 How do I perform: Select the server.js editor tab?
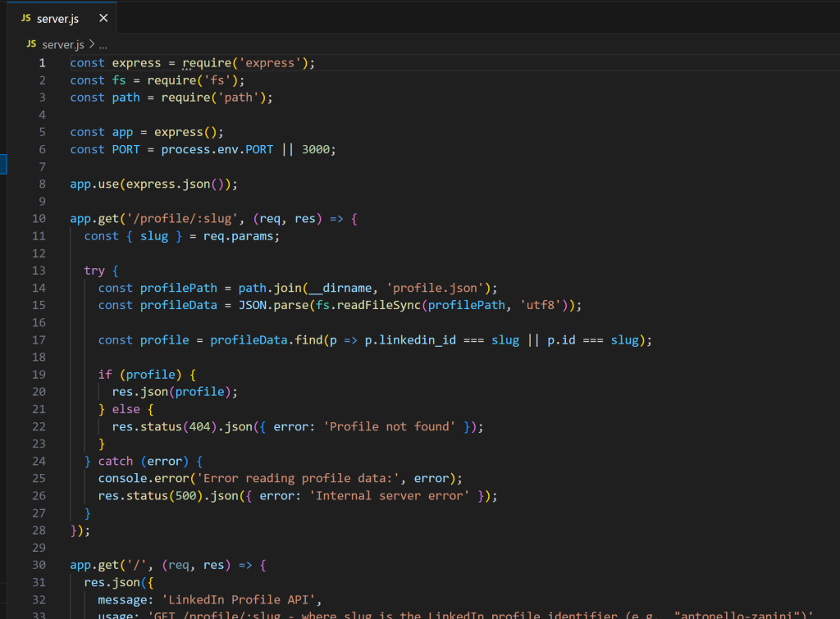coord(57,17)
